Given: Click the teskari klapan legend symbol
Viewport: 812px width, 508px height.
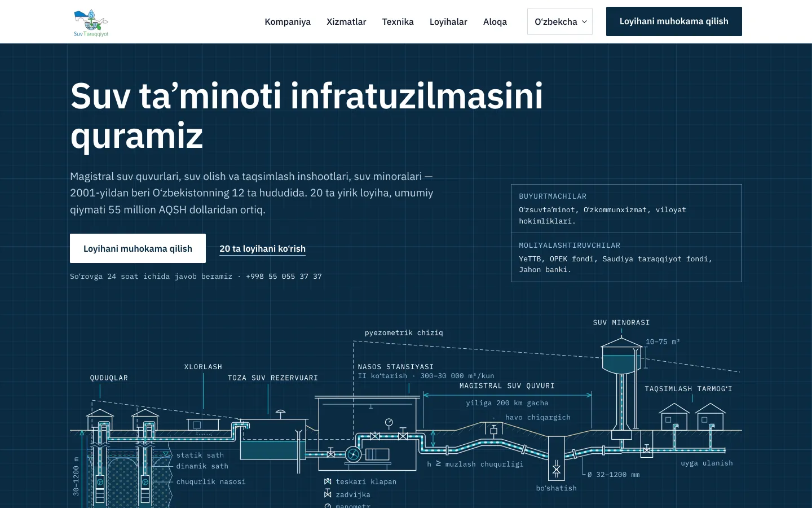Looking at the screenshot, I should (328, 481).
